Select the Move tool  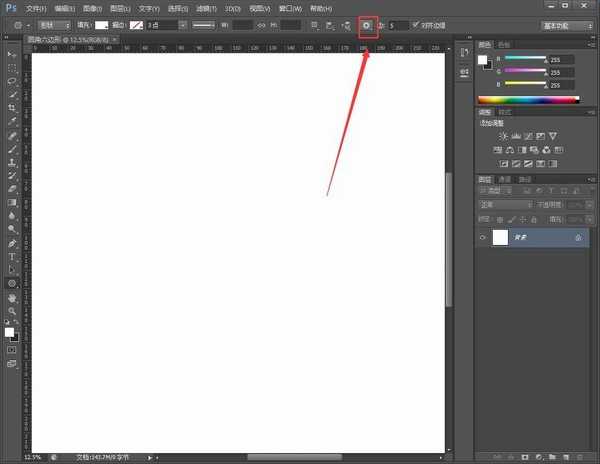(x=12, y=54)
